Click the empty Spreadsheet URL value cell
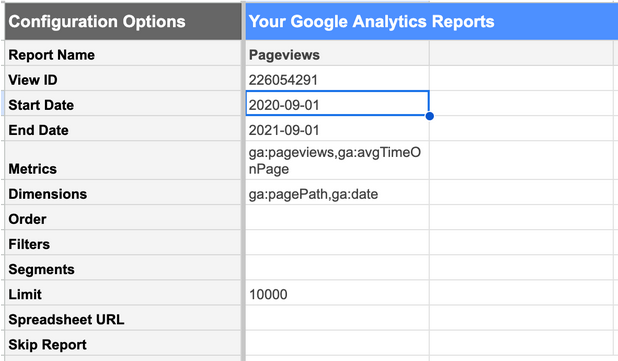The width and height of the screenshot is (618, 361). click(x=337, y=318)
